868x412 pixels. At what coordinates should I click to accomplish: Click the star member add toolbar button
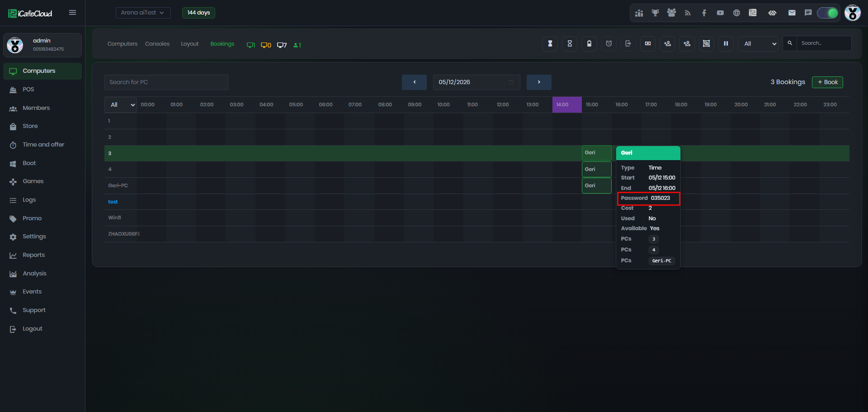[x=667, y=43]
